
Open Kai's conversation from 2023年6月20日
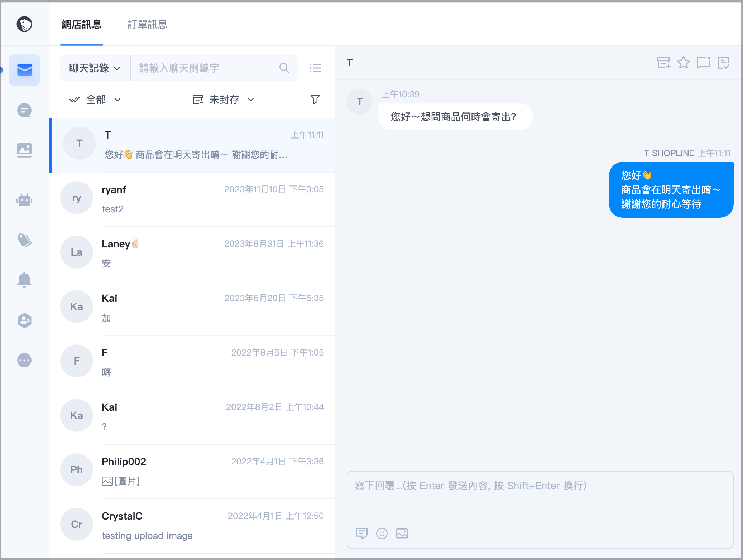(193, 308)
